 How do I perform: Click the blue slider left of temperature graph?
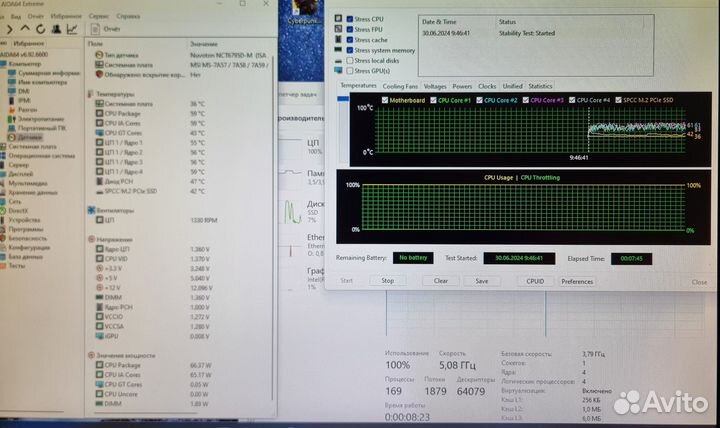coord(343,99)
